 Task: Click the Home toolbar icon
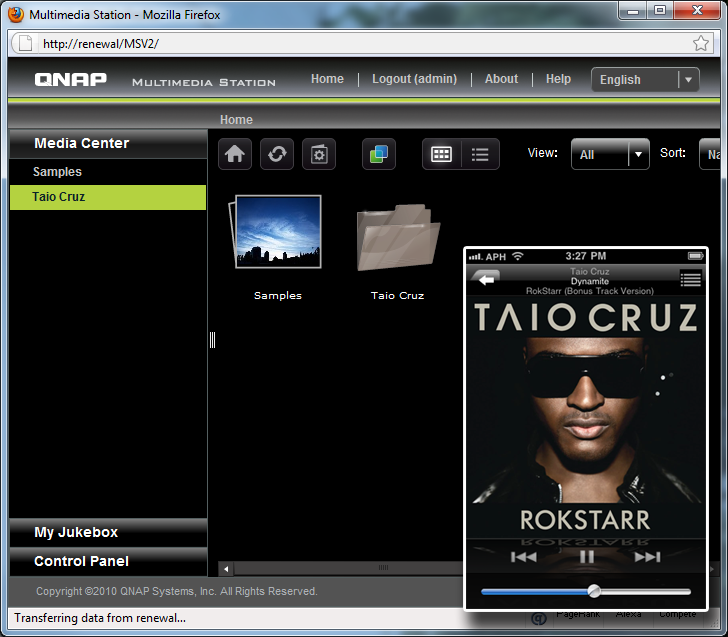[235, 154]
